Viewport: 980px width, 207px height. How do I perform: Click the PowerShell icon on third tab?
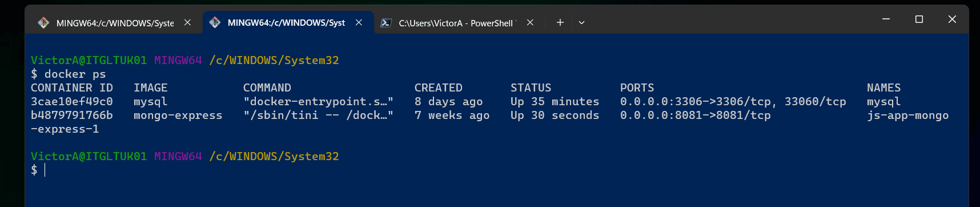tap(386, 23)
